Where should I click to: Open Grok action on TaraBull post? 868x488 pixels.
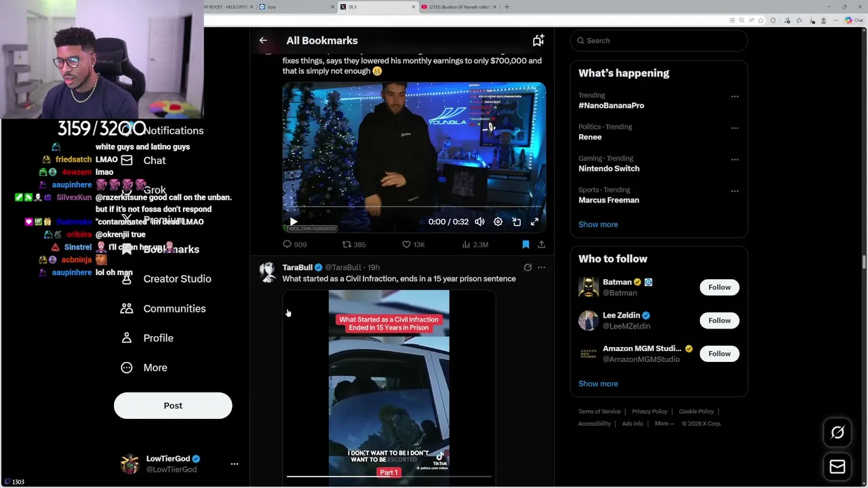pos(528,268)
